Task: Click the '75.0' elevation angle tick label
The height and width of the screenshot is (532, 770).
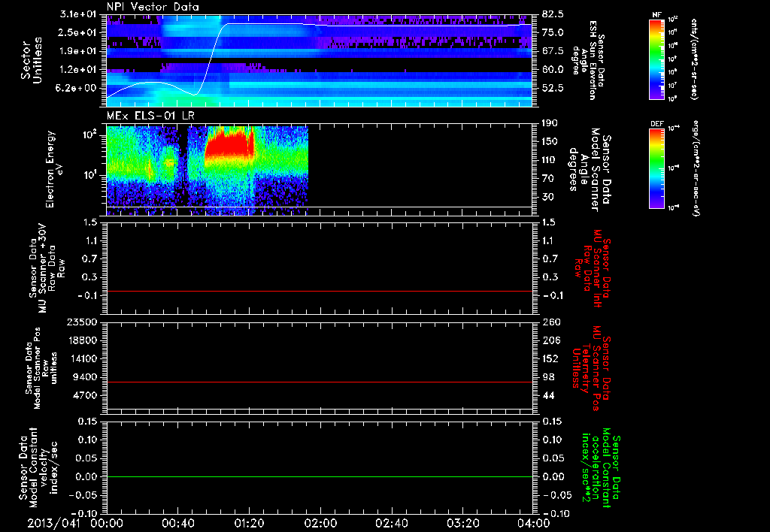Action: (x=553, y=32)
